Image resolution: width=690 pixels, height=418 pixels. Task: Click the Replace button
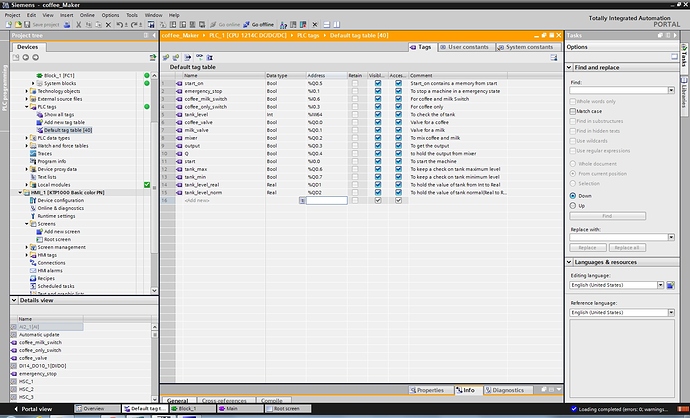[x=587, y=248]
